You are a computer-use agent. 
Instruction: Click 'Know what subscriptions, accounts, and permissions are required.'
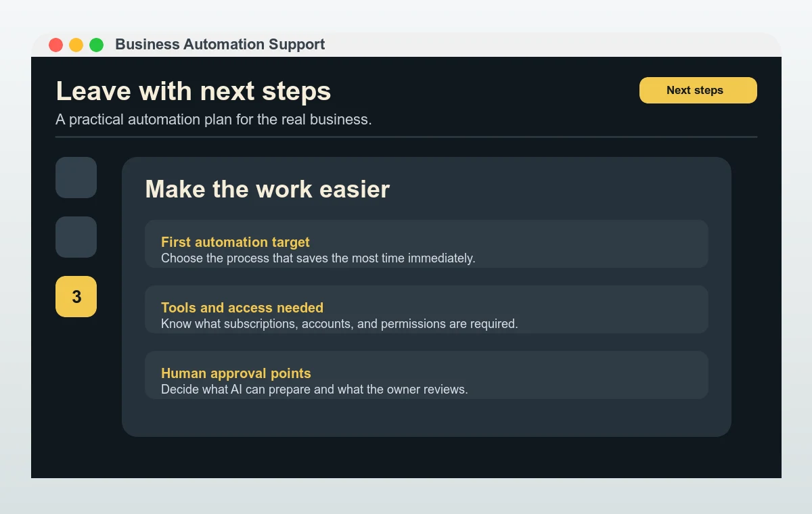click(340, 324)
